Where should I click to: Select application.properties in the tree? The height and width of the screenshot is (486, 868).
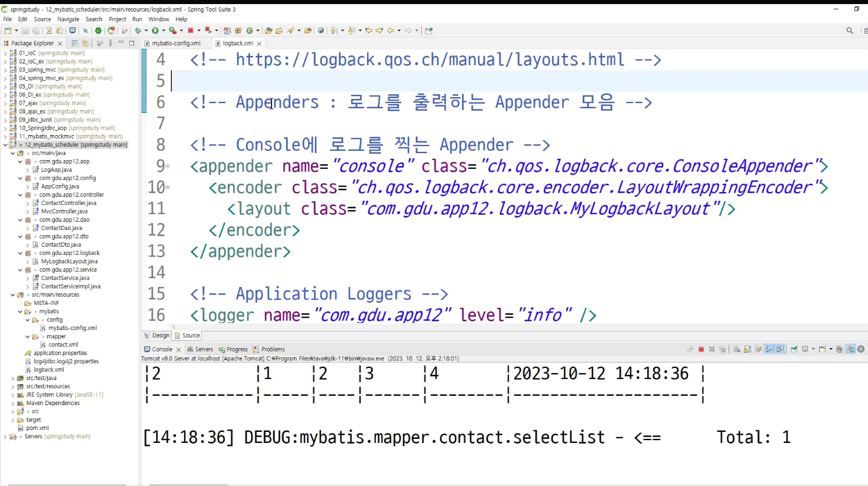pyautogui.click(x=61, y=353)
